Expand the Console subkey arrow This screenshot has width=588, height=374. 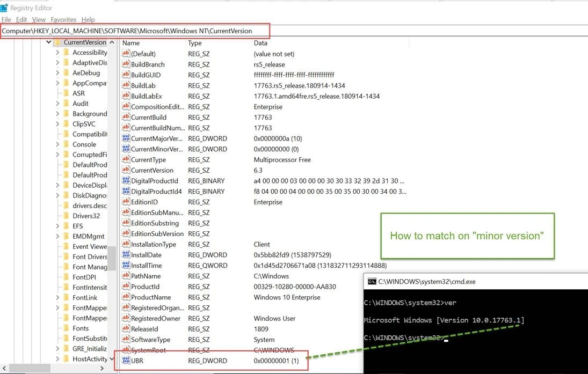[x=57, y=144]
